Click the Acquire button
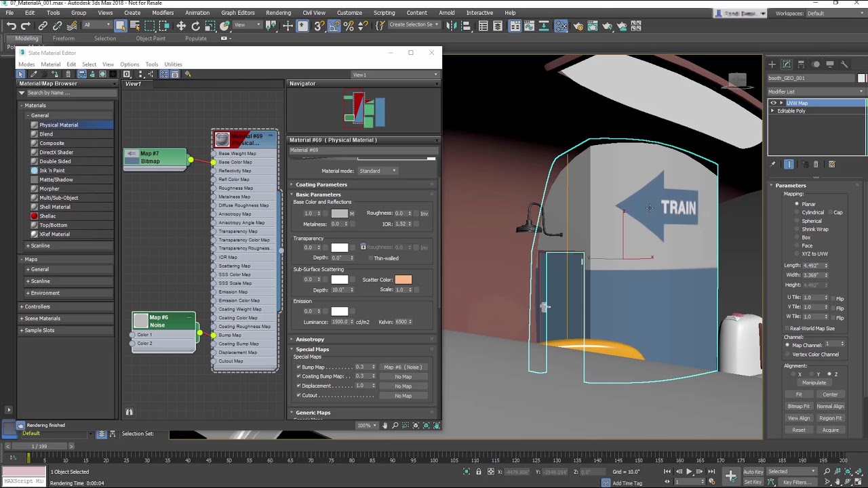Viewport: 868px width, 488px height. pos(830,430)
